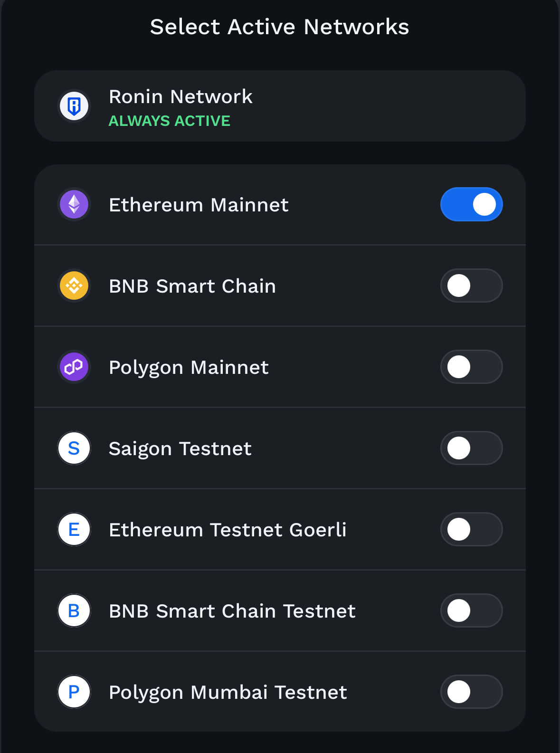Switch on BNB Smart Chain Testnet
This screenshot has height=753, width=560.
[472, 611]
